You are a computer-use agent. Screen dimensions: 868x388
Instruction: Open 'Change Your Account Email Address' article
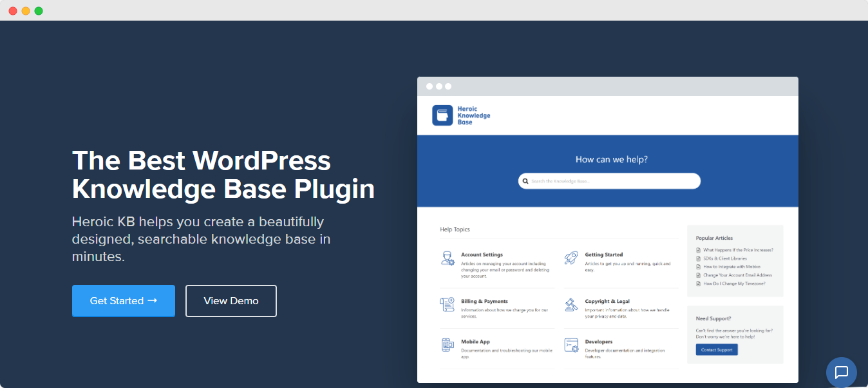(737, 275)
